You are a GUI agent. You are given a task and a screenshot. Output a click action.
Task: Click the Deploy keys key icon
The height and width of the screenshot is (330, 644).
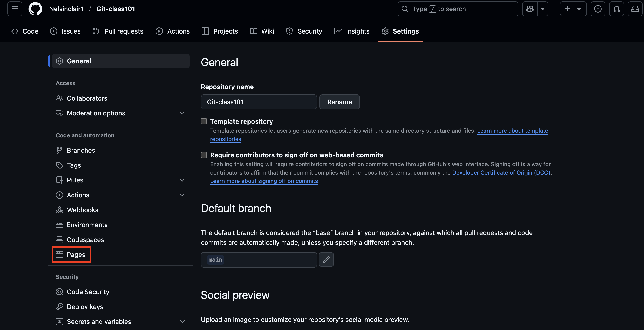(x=60, y=307)
